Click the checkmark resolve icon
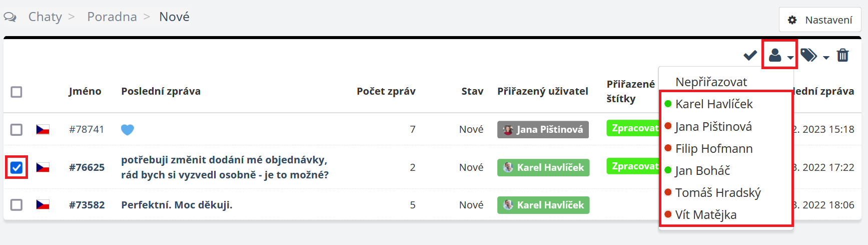Image resolution: width=868 pixels, height=245 pixels. (x=750, y=55)
